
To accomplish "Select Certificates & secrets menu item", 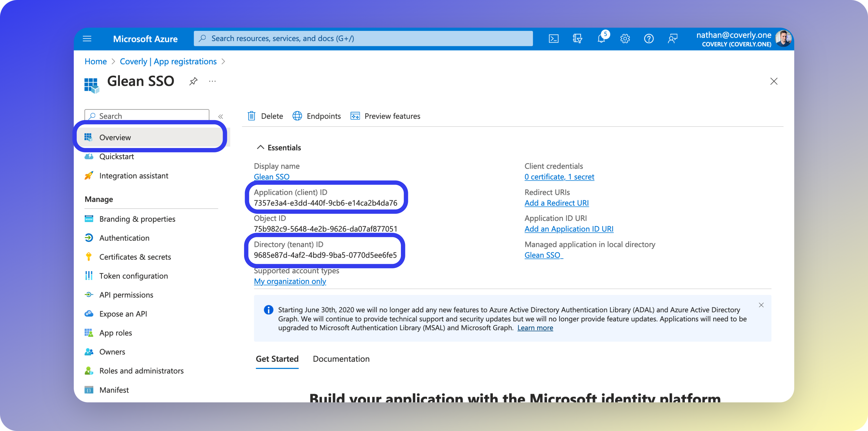I will click(x=135, y=257).
